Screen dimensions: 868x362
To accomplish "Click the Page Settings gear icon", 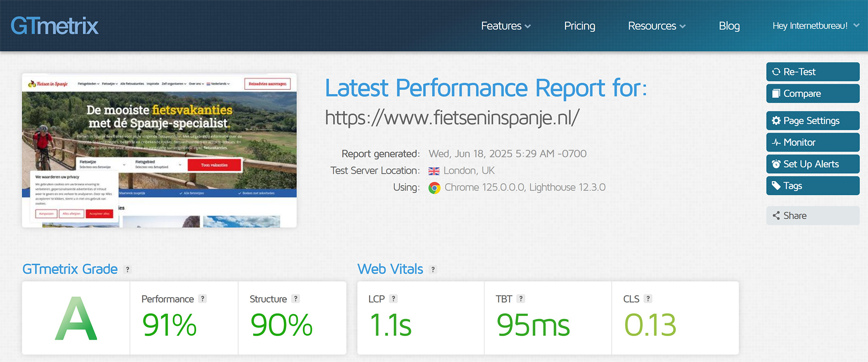I will (776, 121).
